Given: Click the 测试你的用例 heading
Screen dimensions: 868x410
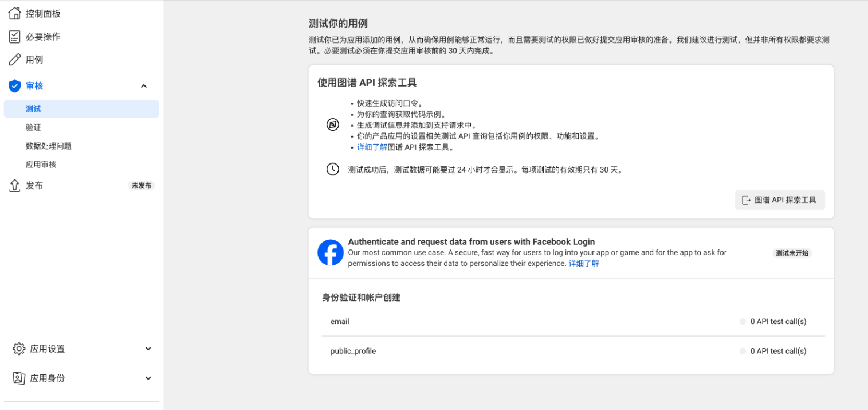Looking at the screenshot, I should (338, 24).
